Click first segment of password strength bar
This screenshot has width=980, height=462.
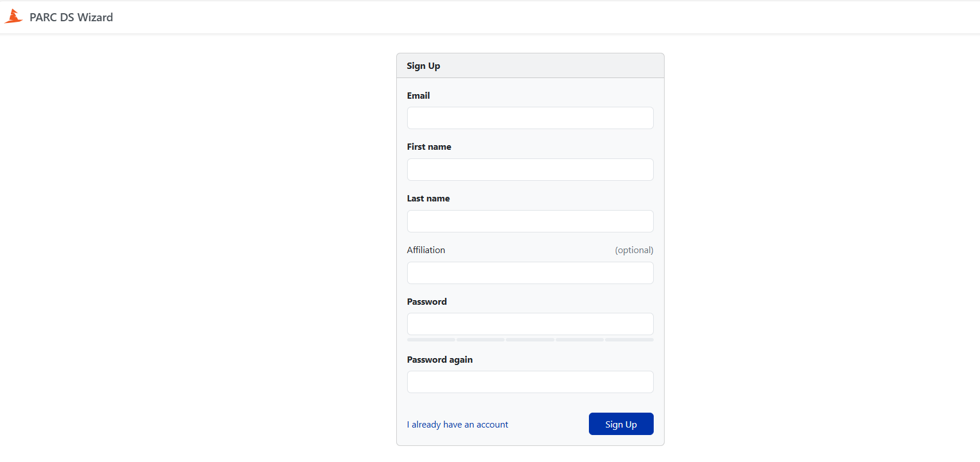[431, 340]
